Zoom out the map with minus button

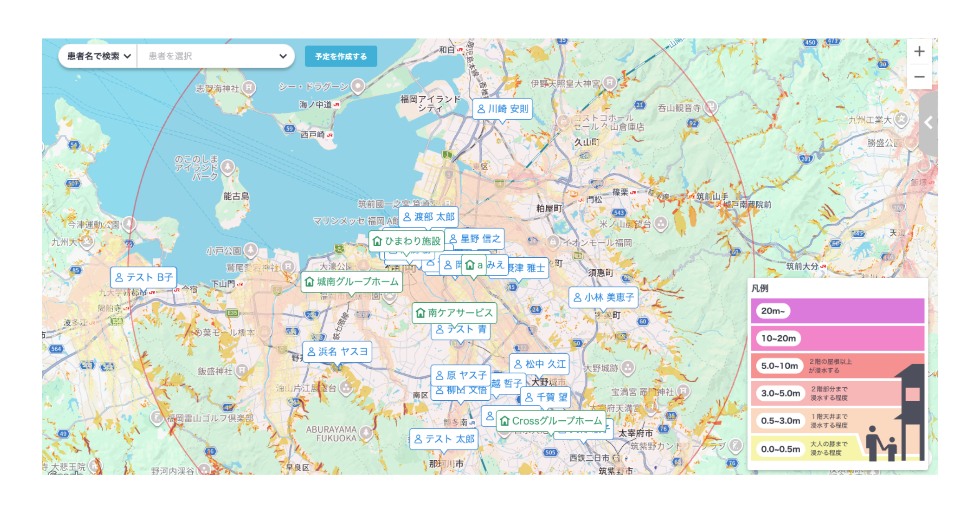pyautogui.click(x=919, y=77)
